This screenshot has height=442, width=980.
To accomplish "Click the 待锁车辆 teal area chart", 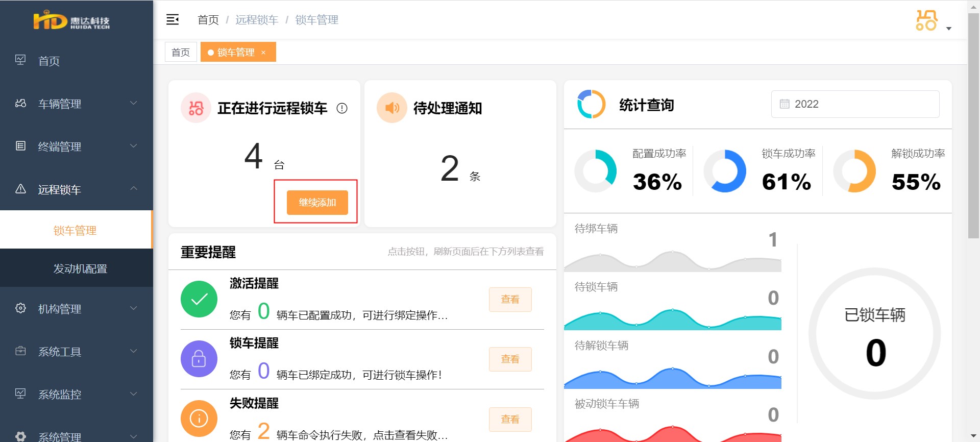I will click(673, 319).
